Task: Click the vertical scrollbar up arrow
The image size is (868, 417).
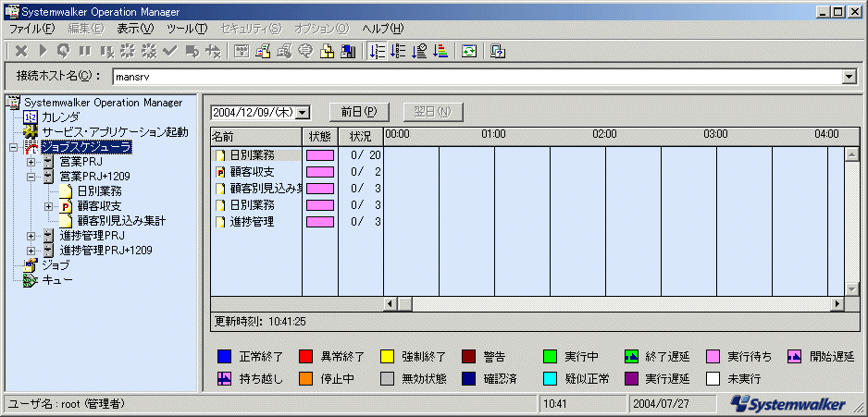Action: click(x=851, y=155)
